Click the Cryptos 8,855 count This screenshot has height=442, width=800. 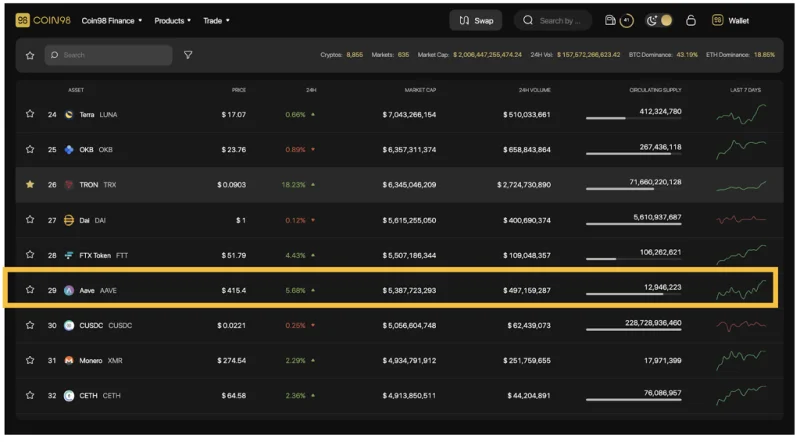click(355, 55)
